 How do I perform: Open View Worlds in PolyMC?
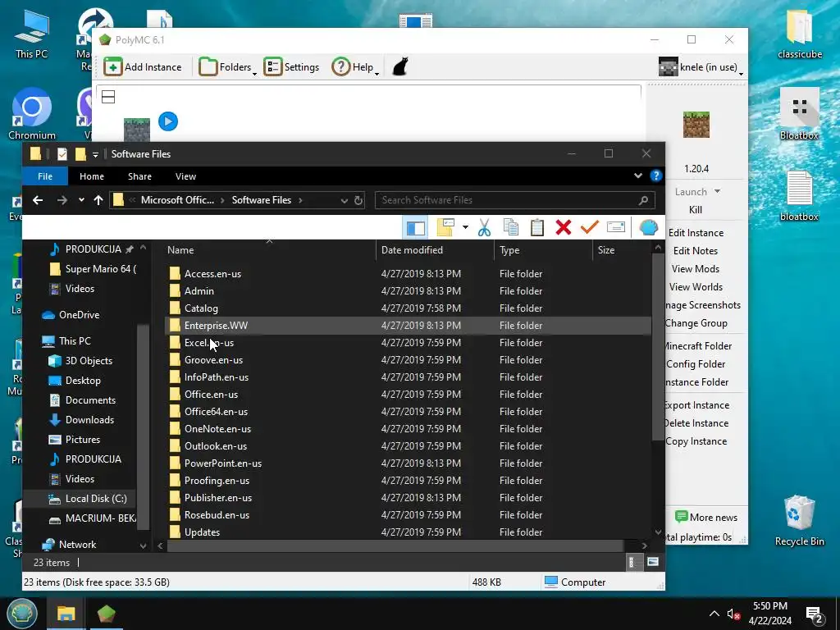[x=696, y=287]
